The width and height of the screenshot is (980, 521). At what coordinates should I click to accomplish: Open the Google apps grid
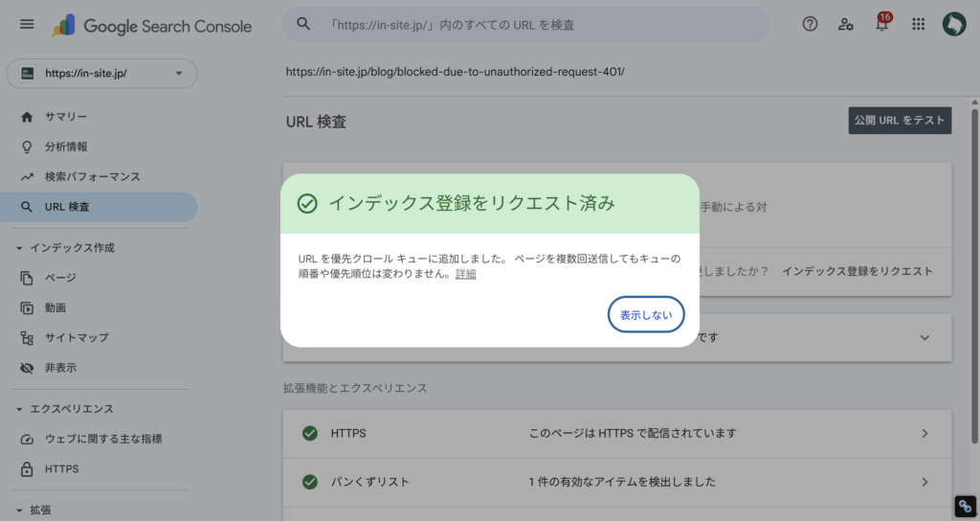point(918,24)
